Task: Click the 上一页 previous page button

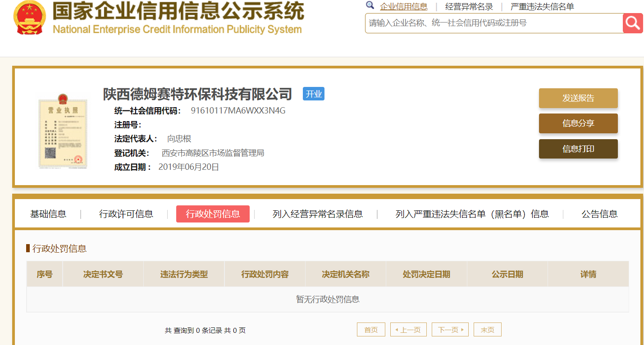Action: (408, 330)
